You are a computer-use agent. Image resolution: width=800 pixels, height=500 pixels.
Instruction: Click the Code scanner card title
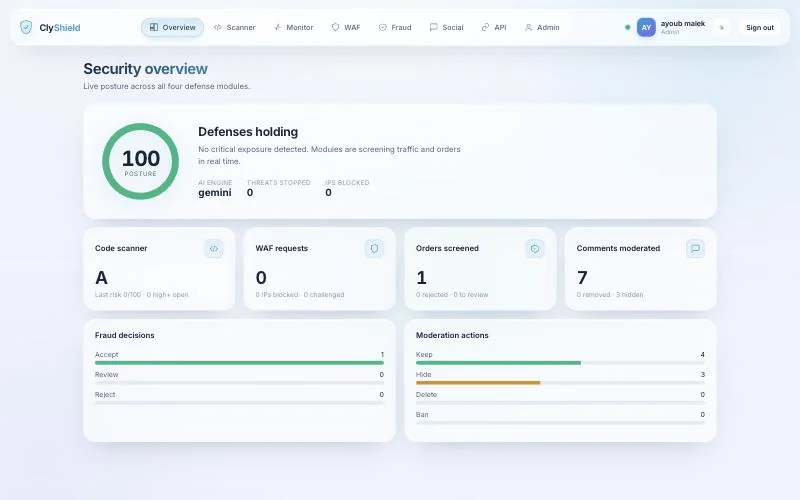click(121, 248)
